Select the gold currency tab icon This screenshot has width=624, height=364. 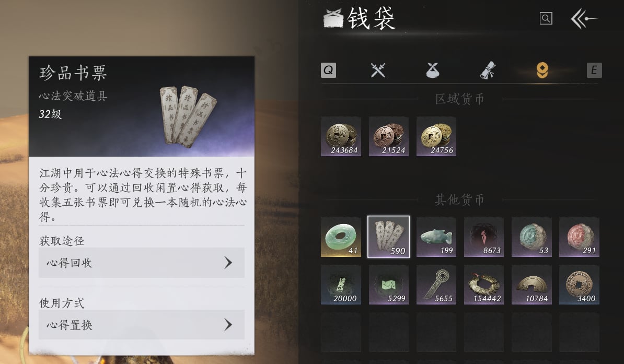[x=542, y=71]
